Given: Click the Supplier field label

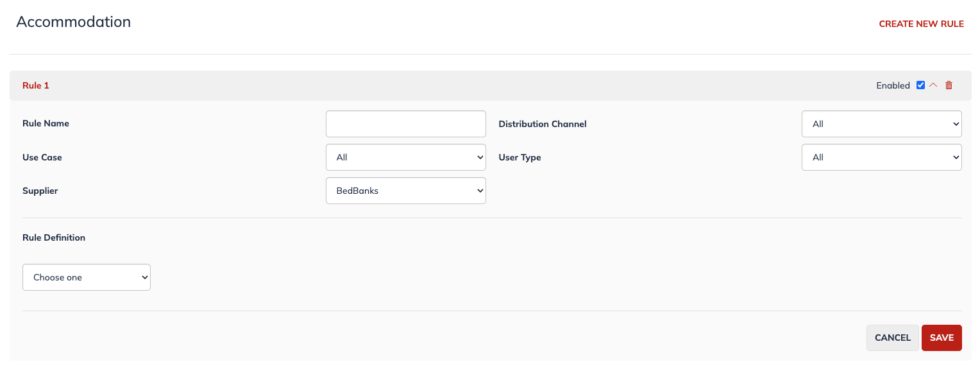Looking at the screenshot, I should [x=40, y=191].
